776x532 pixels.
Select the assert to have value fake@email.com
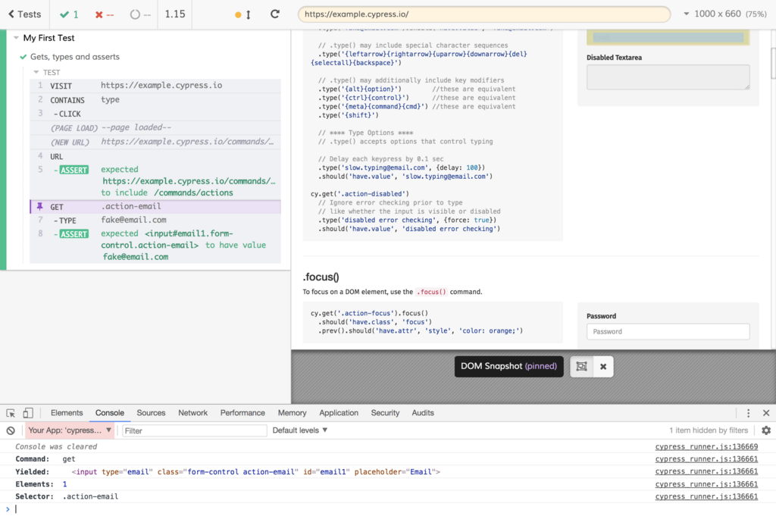click(x=155, y=245)
